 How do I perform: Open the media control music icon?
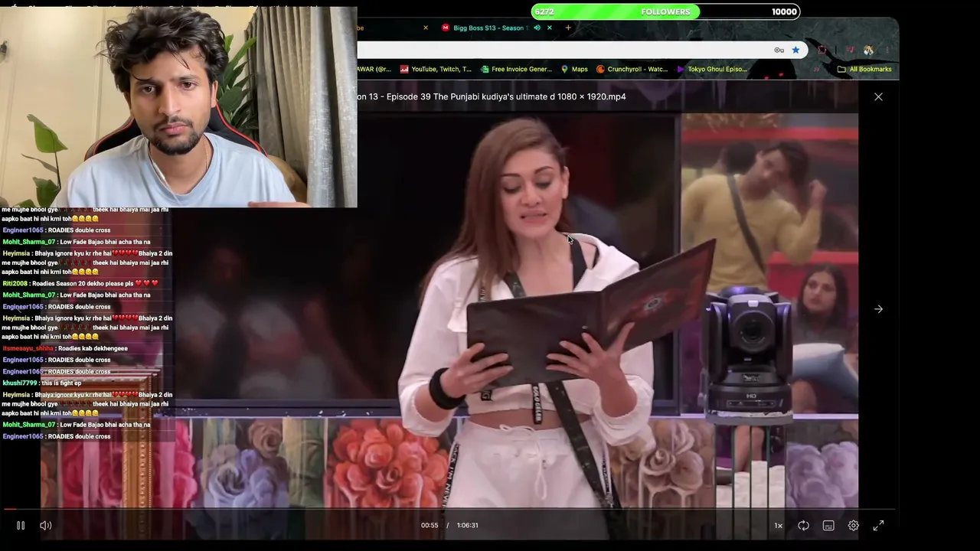pos(849,50)
